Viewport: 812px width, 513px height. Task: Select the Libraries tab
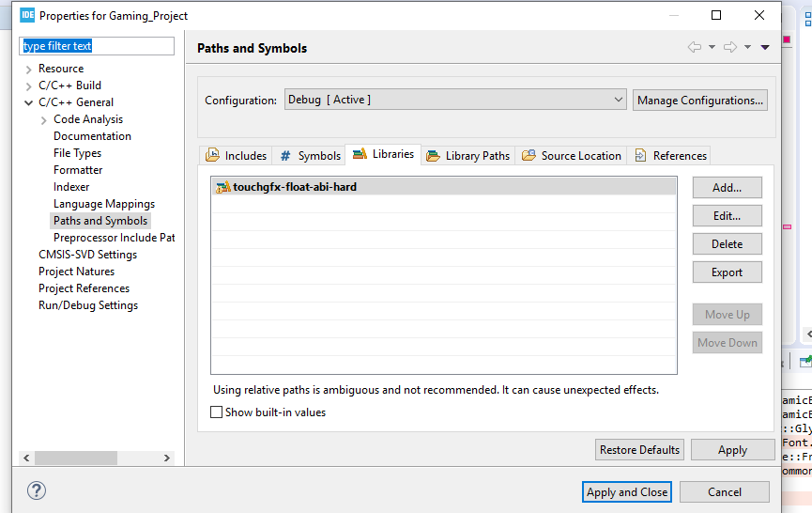tap(383, 154)
